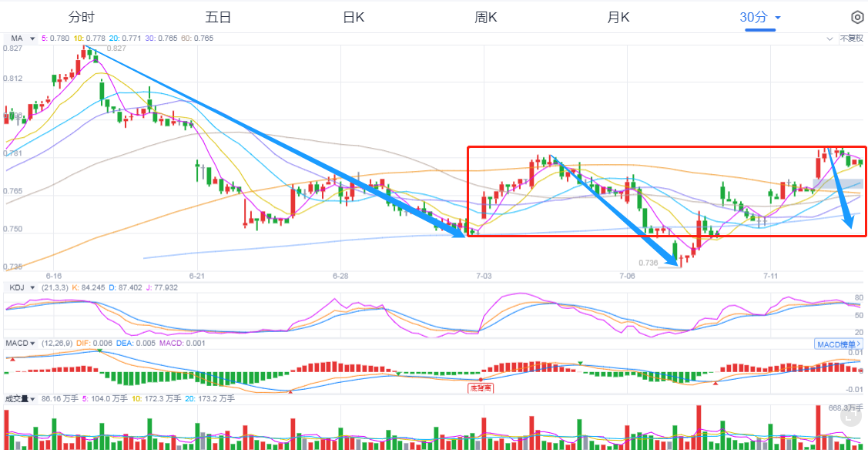
Task: Switch to the 分时 tab
Action: coord(81,17)
